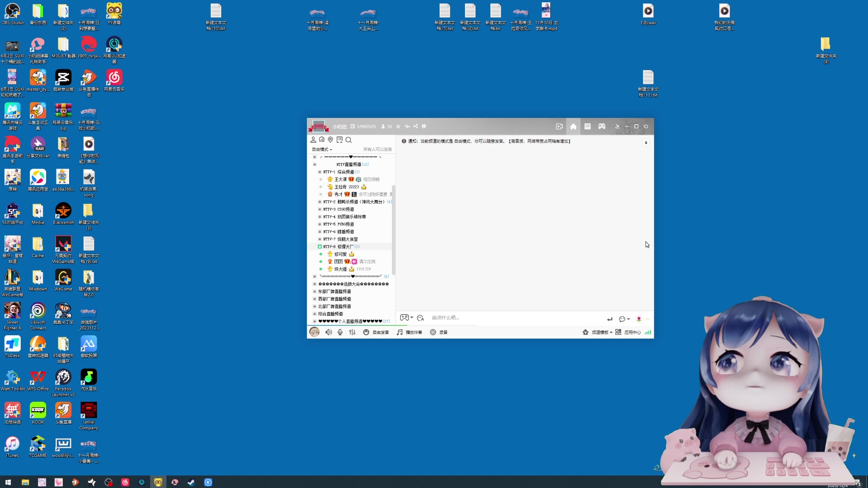Click the Steam icon in the taskbar
This screenshot has width=868, height=488.
click(x=191, y=482)
